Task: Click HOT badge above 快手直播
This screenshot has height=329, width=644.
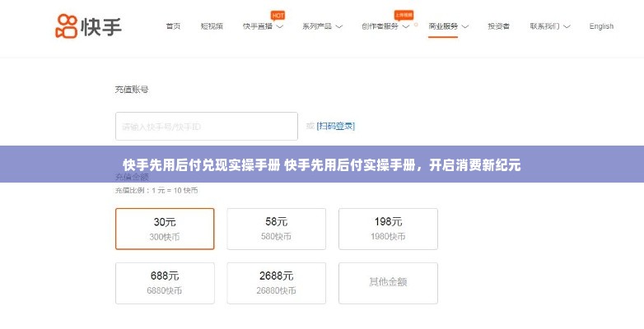Action: (278, 16)
